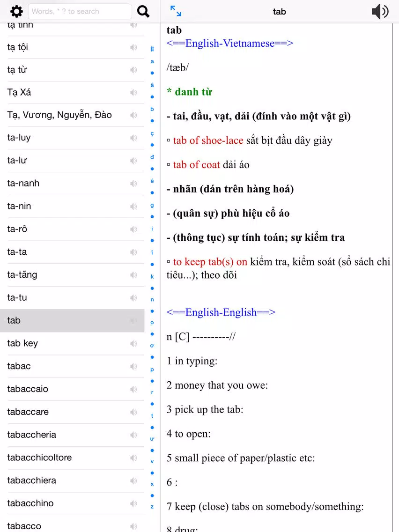Play audio for "ta-tăng"
This screenshot has height=532, width=399.
pos(133,275)
